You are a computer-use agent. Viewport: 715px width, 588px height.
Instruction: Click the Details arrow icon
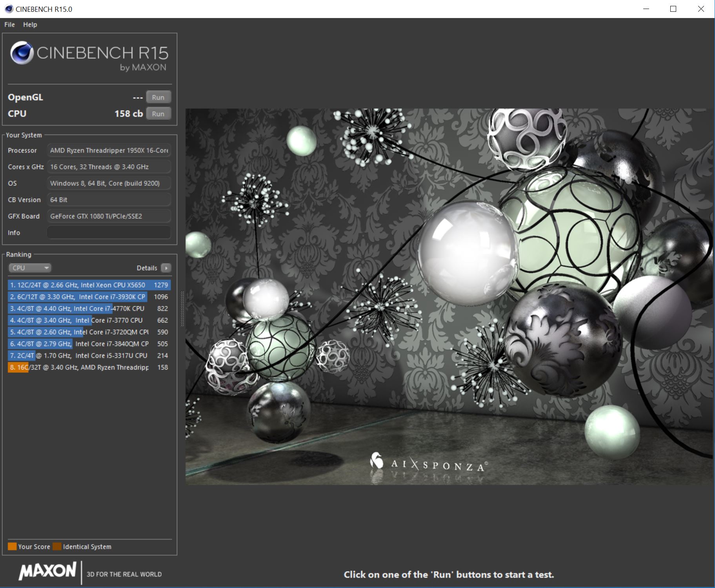point(166,268)
